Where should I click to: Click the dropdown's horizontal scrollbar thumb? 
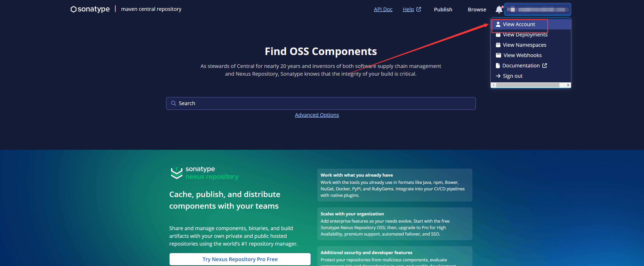click(528, 85)
